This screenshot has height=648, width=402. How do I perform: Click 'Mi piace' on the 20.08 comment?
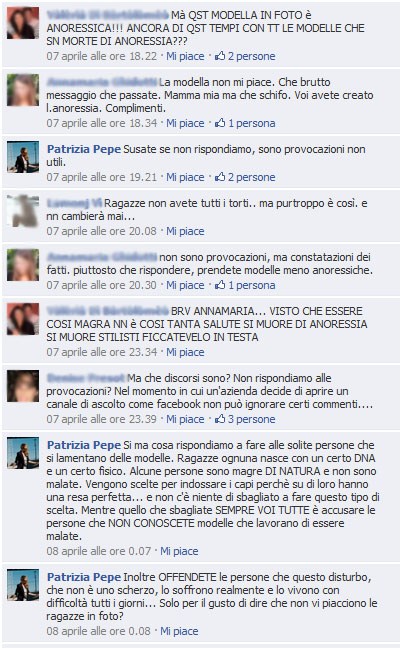pos(185,231)
